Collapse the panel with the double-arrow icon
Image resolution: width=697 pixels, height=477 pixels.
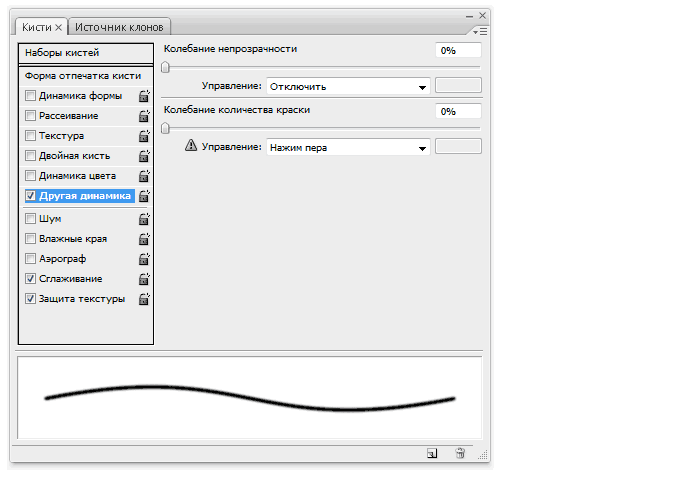tap(468, 16)
